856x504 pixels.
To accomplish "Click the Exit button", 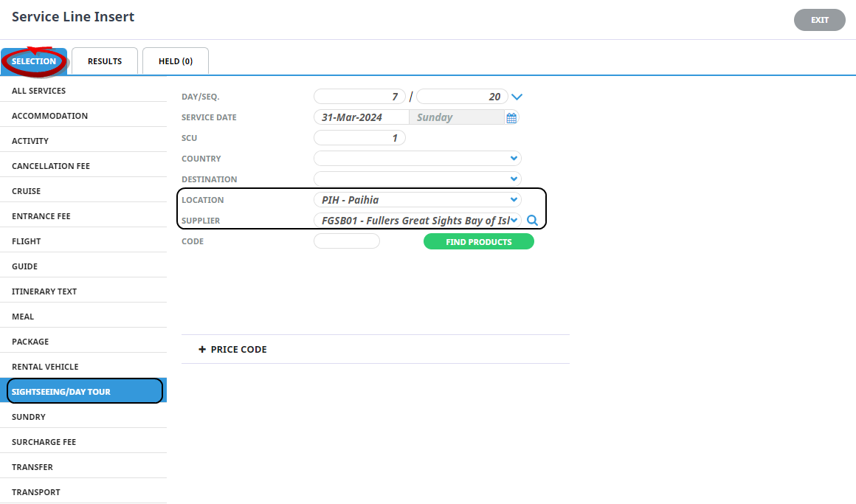I will point(819,20).
